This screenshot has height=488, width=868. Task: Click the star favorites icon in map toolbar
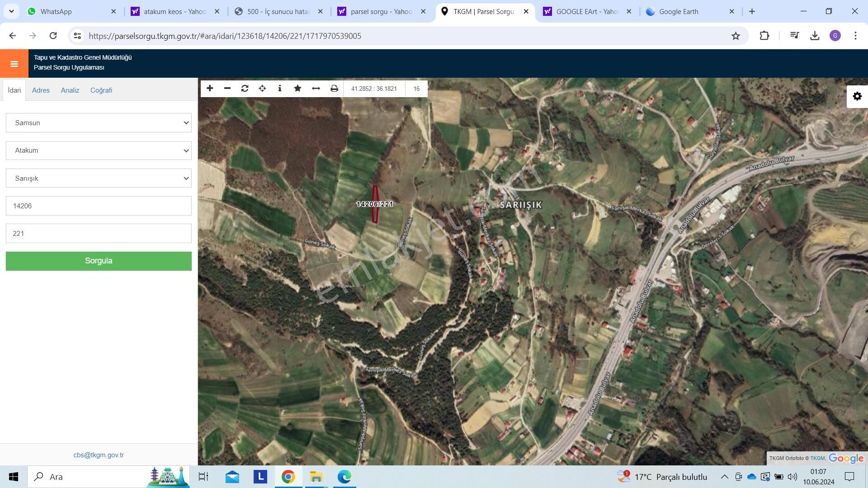297,89
